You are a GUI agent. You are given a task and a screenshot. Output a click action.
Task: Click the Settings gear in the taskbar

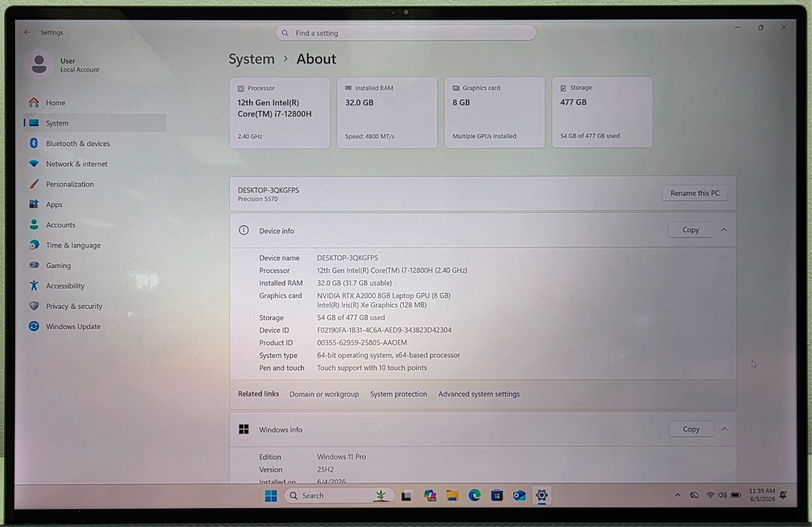(x=542, y=496)
